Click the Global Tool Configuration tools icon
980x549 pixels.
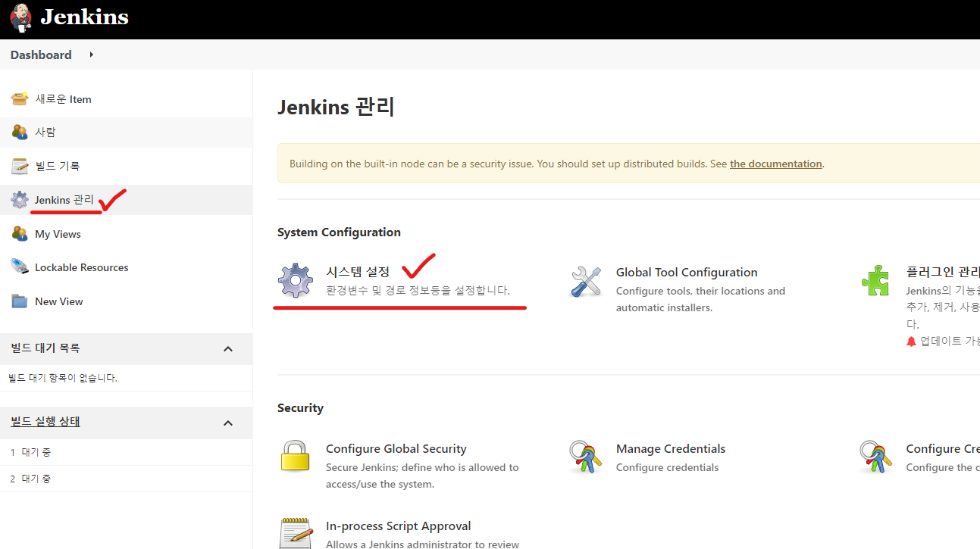(x=586, y=281)
